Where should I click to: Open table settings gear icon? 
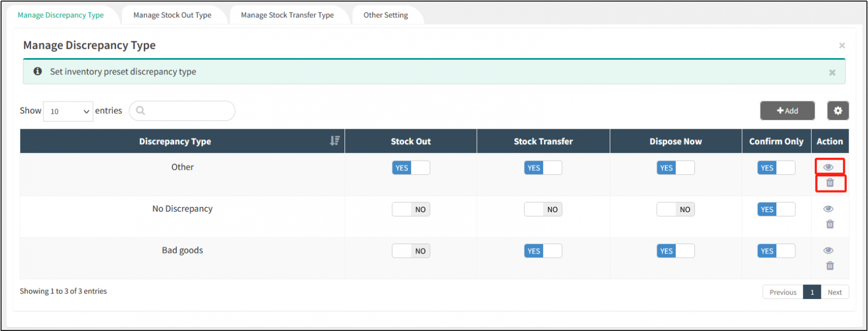838,111
